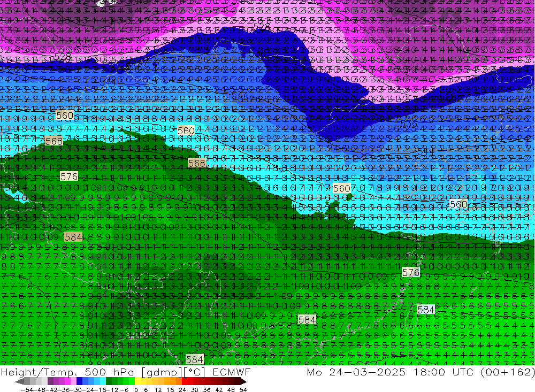
Task: Click the '-30' legend scale label
Action: pyautogui.click(x=77, y=390)
